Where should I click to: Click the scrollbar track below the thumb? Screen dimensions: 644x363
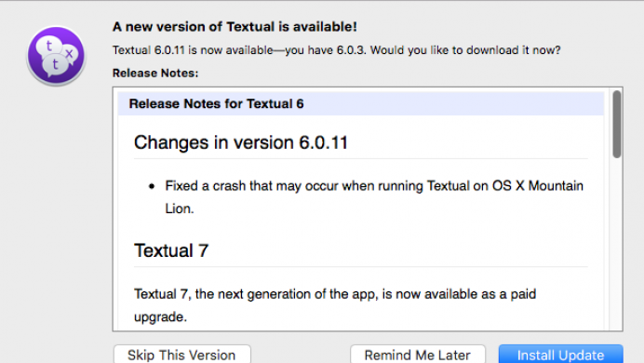[616, 244]
